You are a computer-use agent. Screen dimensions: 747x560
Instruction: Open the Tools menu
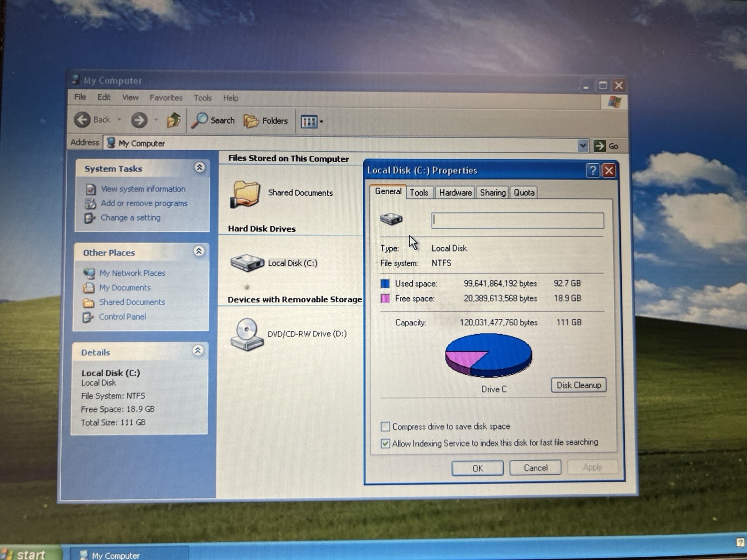pos(203,98)
